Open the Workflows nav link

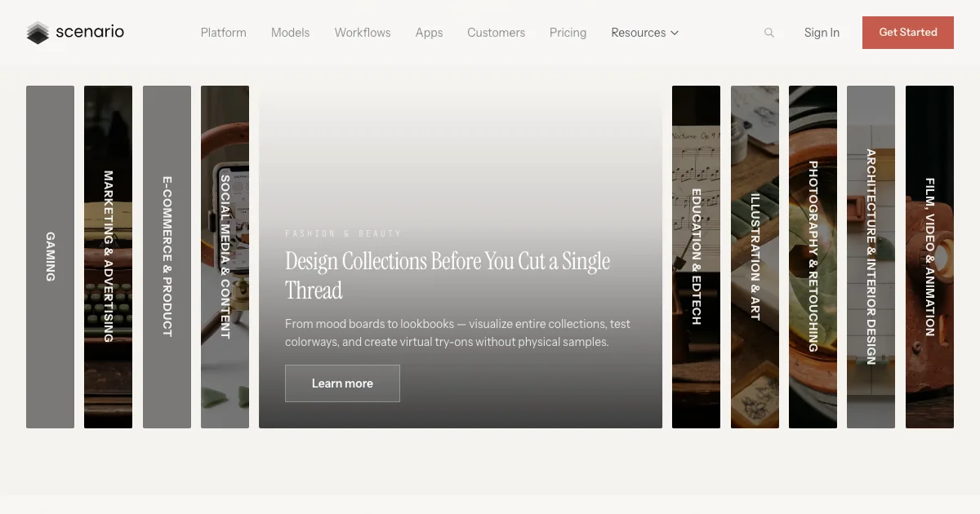coord(363,33)
